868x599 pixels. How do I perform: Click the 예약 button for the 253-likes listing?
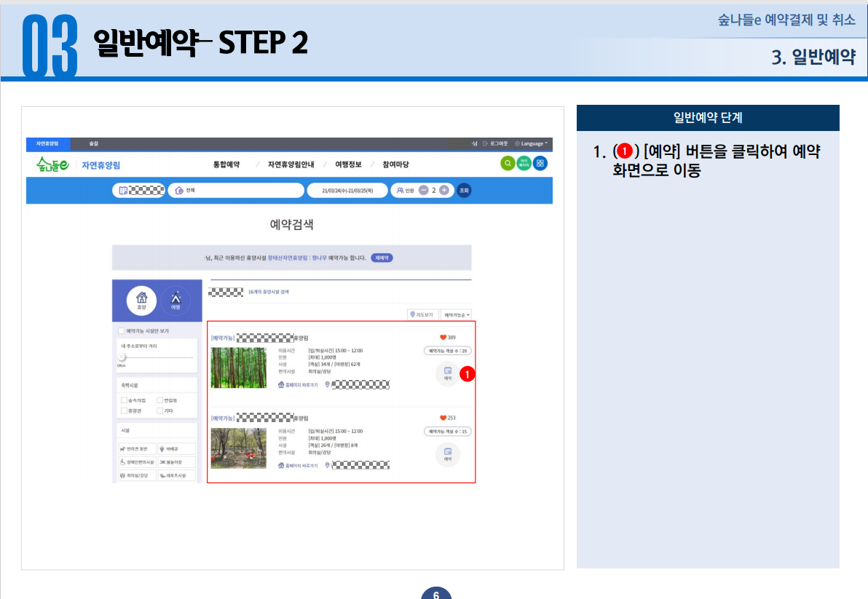click(x=448, y=455)
